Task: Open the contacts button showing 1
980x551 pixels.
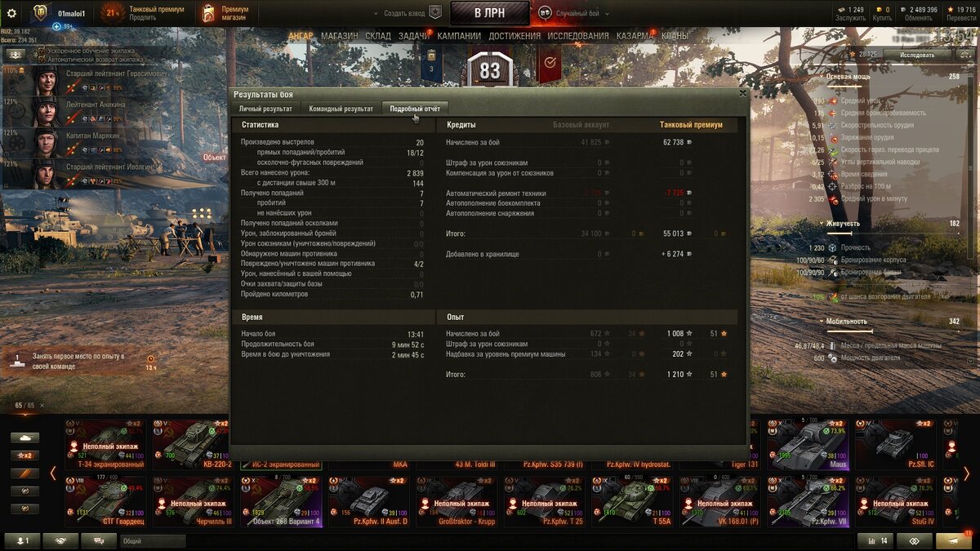Action: [22, 540]
